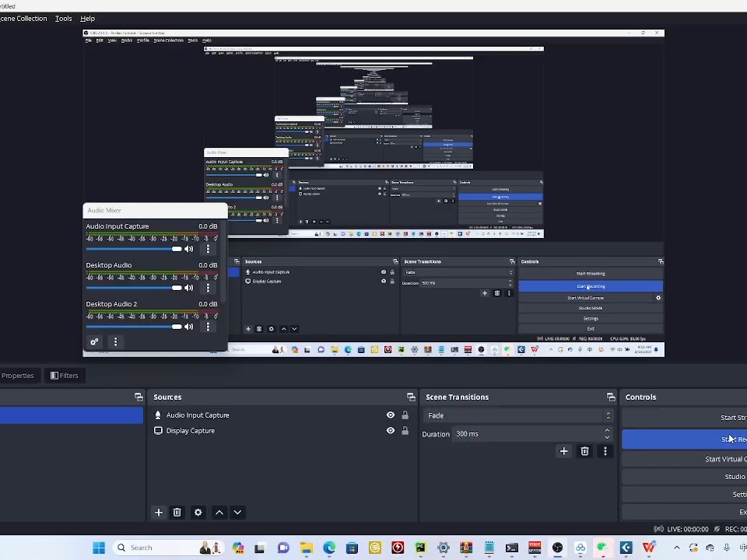The width and height of the screenshot is (747, 560).
Task: Open the Help menu
Action: point(87,19)
